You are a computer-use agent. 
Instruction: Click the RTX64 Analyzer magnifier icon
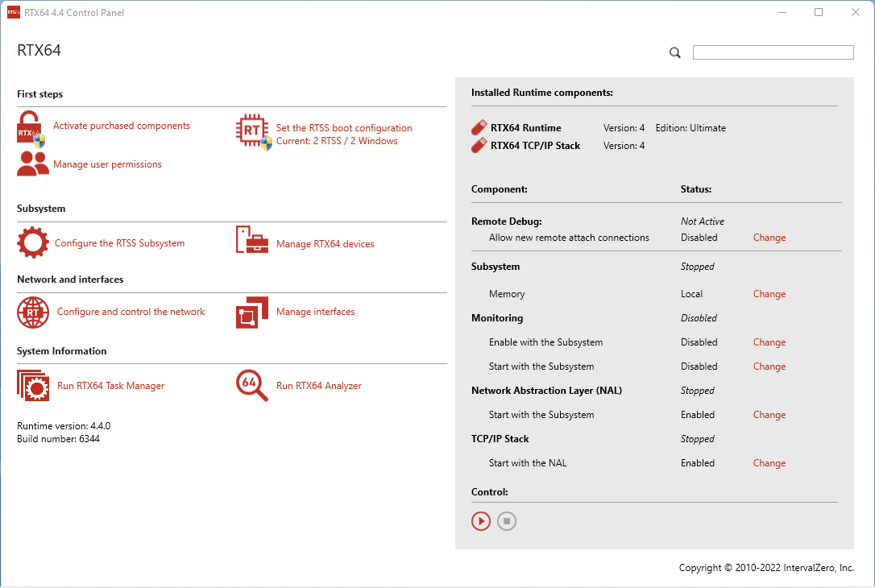pos(252,385)
